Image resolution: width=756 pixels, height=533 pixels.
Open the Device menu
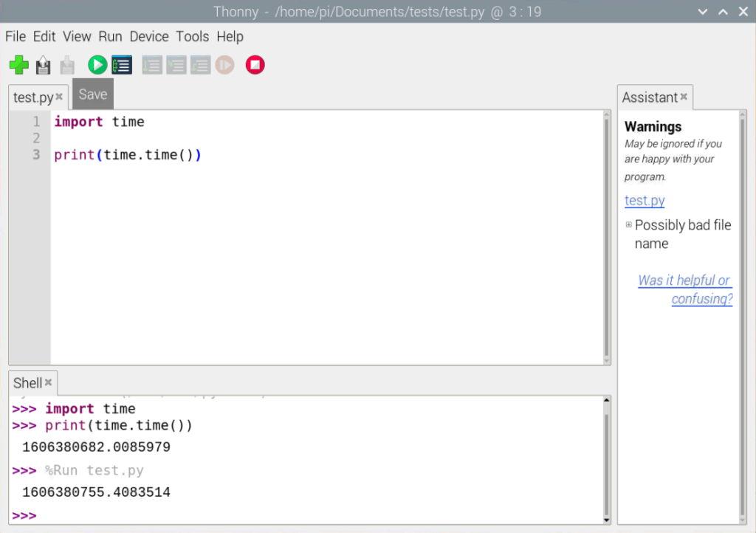coord(149,36)
